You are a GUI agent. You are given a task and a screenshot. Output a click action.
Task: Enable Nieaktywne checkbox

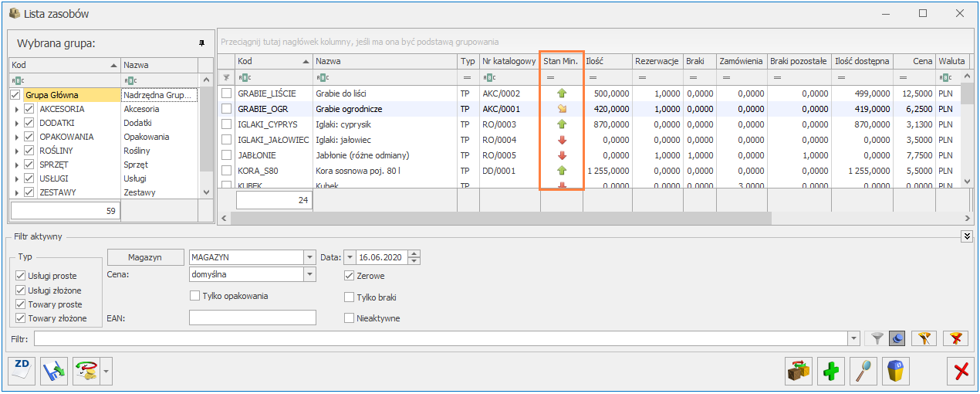tap(350, 318)
